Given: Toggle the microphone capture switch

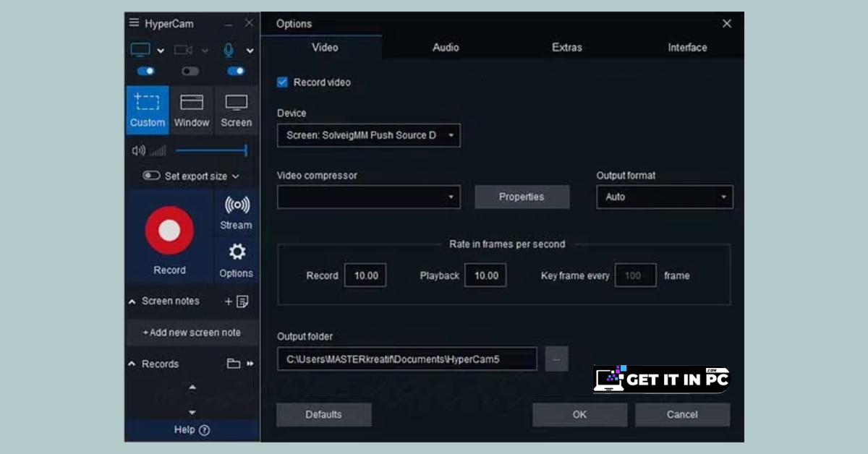Looking at the screenshot, I should point(236,71).
